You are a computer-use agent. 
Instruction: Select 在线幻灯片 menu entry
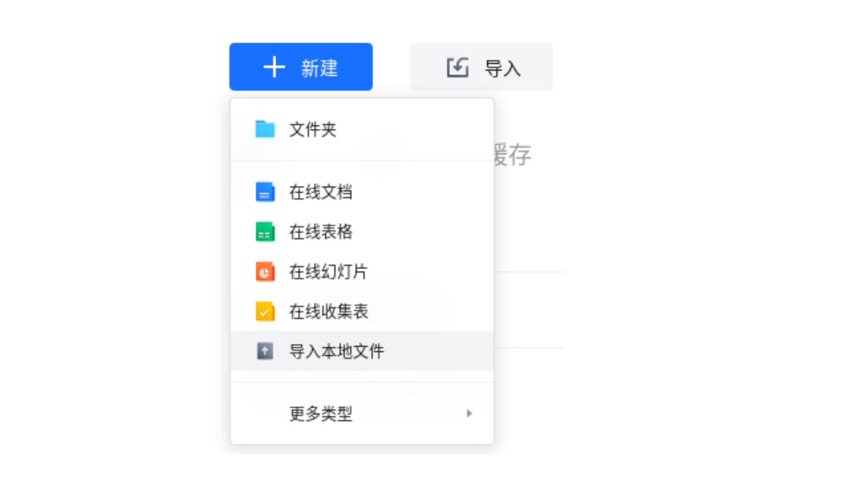362,272
